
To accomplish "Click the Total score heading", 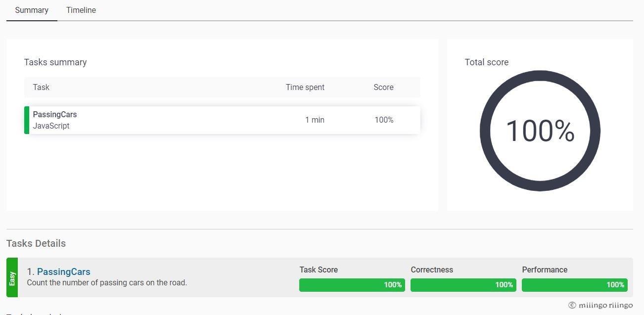I will [487, 62].
